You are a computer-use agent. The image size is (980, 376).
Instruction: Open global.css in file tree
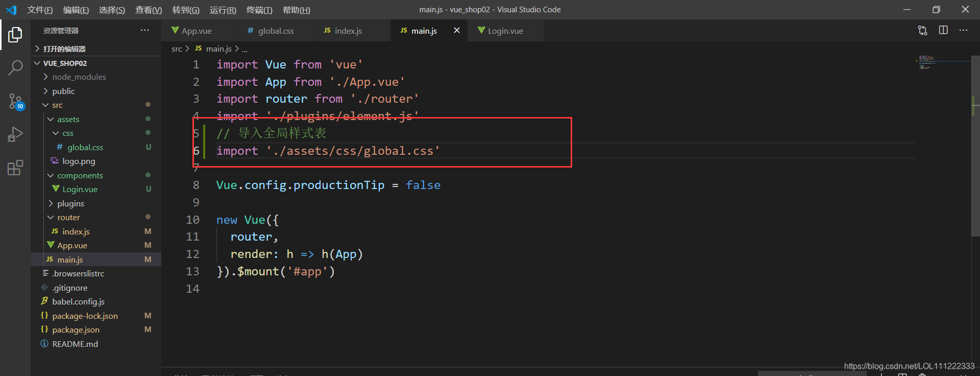(96, 147)
